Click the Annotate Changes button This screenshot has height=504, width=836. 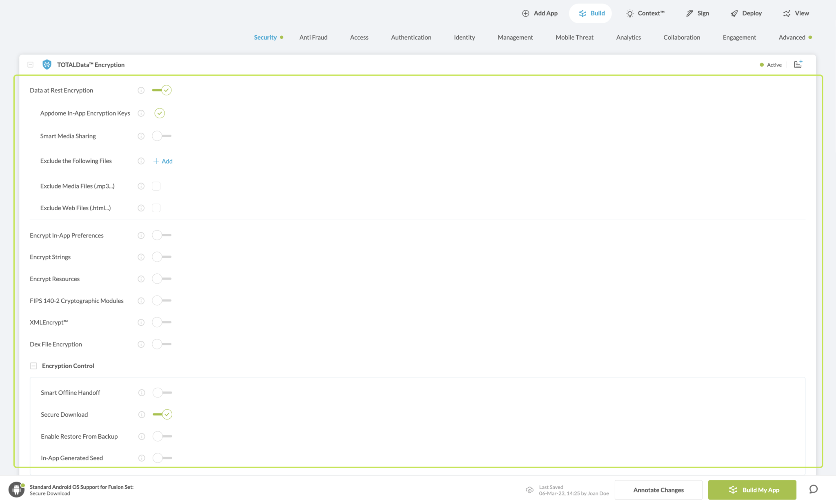point(658,490)
